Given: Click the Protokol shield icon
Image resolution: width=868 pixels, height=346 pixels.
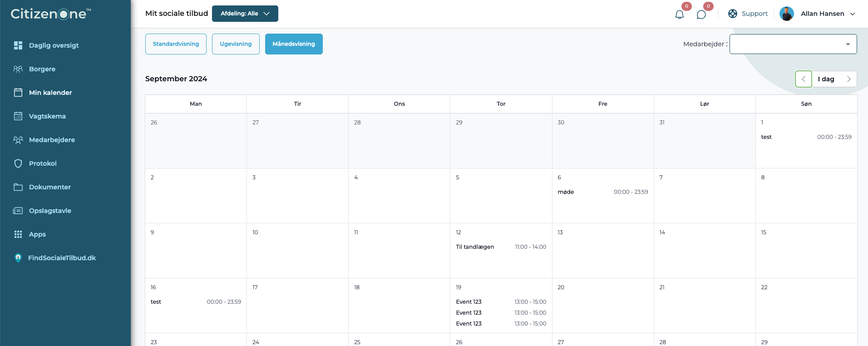Looking at the screenshot, I should [18, 163].
